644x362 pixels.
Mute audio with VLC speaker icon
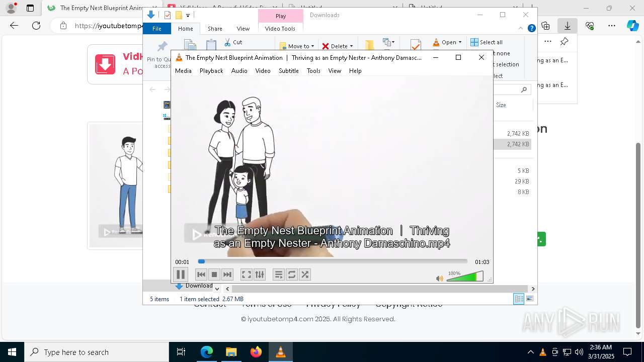(x=440, y=278)
